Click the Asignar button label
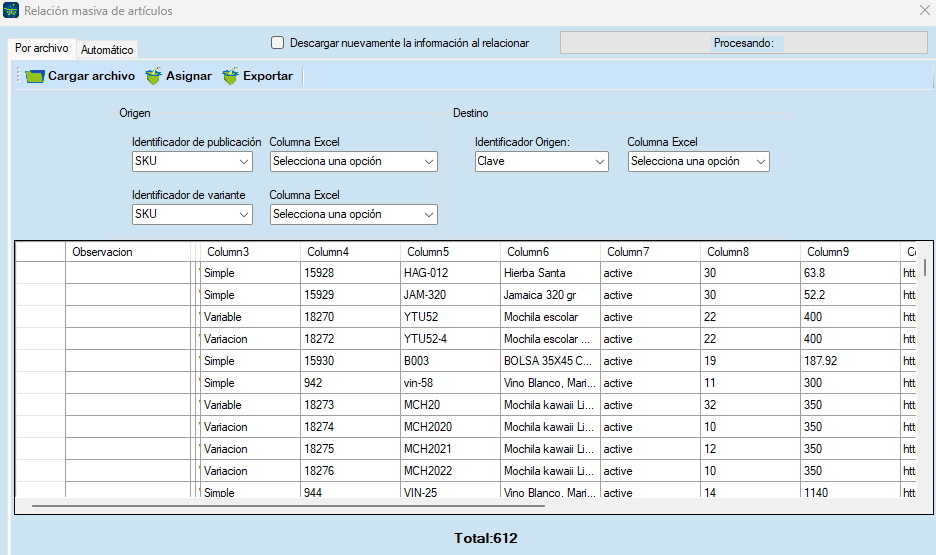The width and height of the screenshot is (936, 555). (x=189, y=76)
